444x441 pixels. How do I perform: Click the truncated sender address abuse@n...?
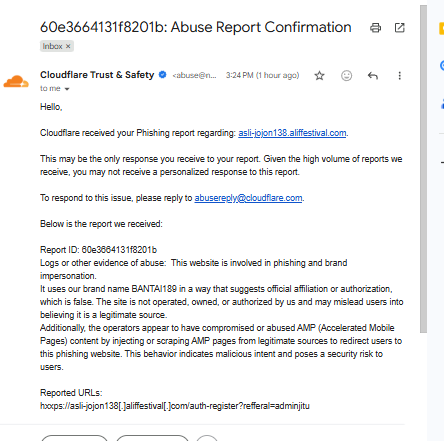(x=194, y=75)
